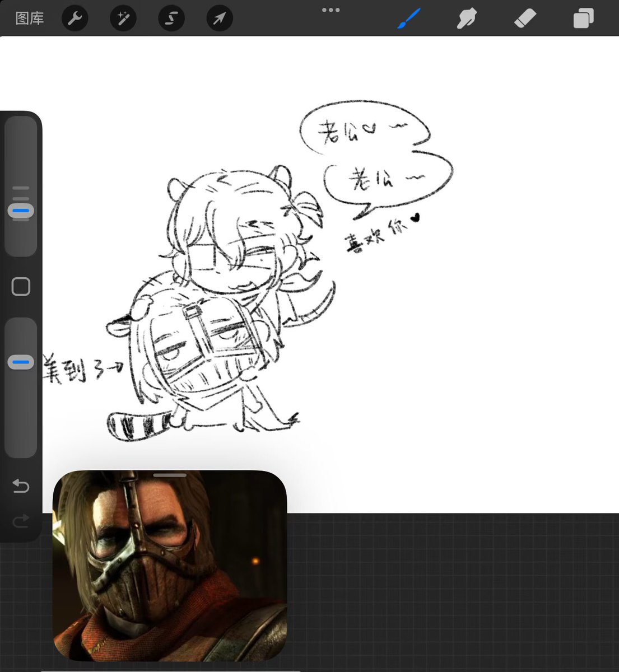This screenshot has width=619, height=672.
Task: Tap the reference window grab handle
Action: [170, 475]
